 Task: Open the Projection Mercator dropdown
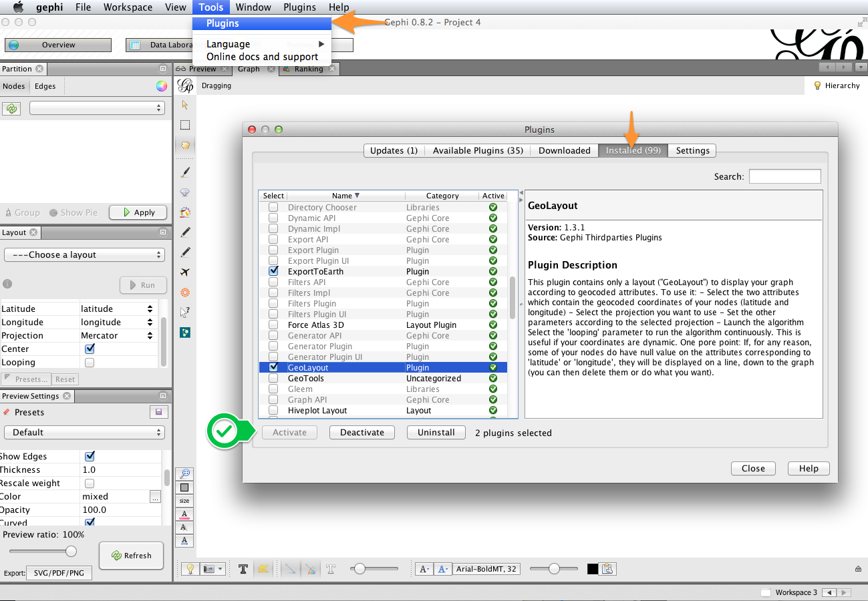point(118,335)
